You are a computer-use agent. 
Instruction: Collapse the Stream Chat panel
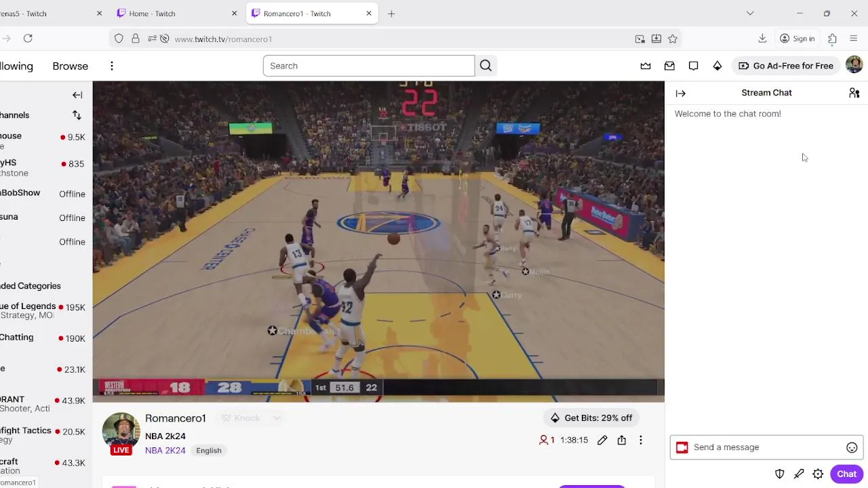click(681, 94)
